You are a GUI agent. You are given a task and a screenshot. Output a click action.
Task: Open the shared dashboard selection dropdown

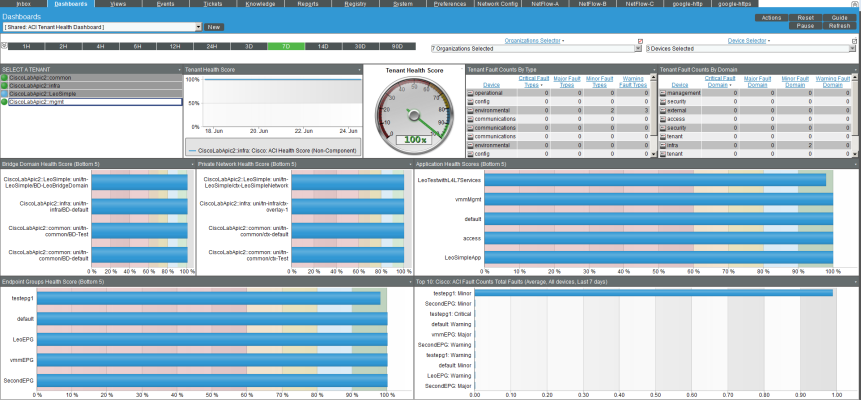click(101, 27)
